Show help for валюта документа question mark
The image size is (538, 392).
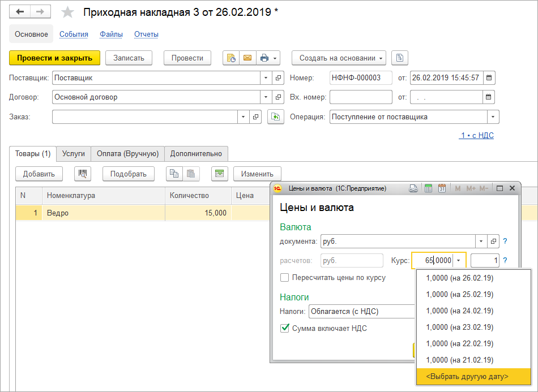click(505, 241)
